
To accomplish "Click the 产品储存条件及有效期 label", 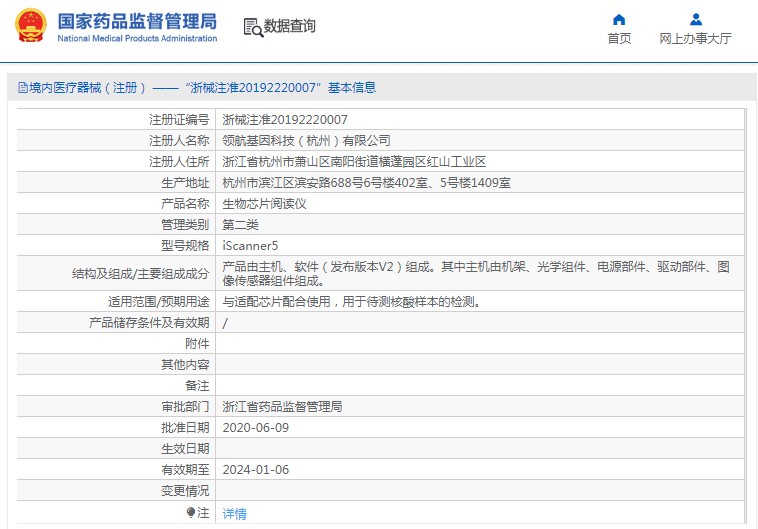I will 149,323.
